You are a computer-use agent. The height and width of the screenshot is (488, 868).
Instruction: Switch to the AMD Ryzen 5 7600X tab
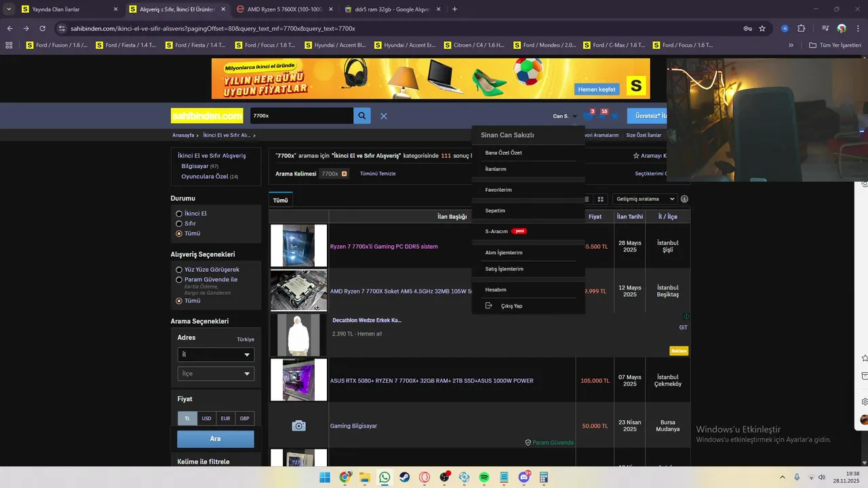tap(283, 9)
